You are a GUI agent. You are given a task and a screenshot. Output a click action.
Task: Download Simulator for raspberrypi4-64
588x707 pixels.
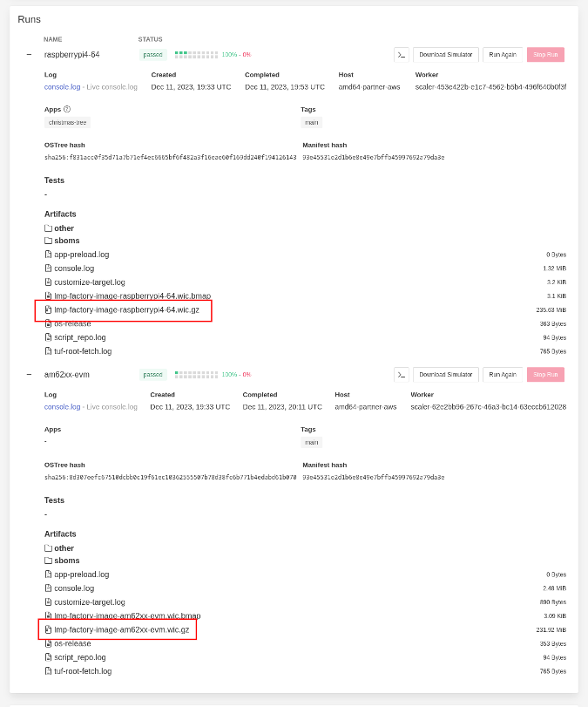[x=445, y=54]
